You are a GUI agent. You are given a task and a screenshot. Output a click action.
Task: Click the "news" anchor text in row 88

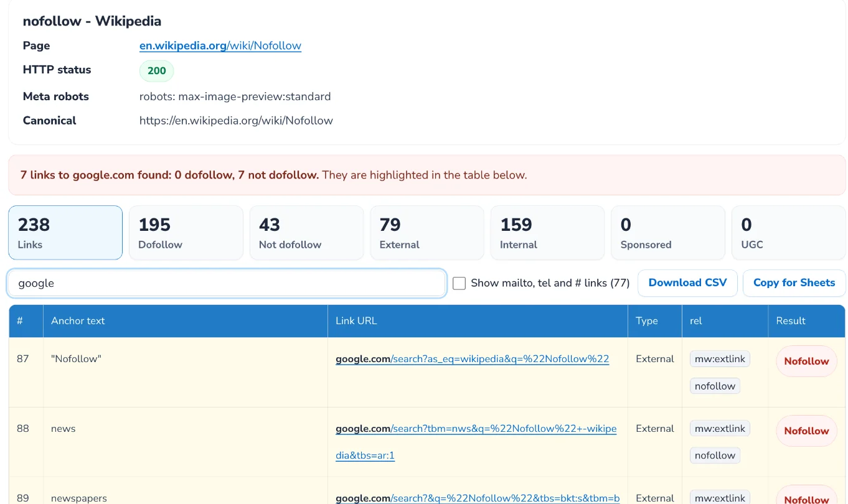coord(64,429)
